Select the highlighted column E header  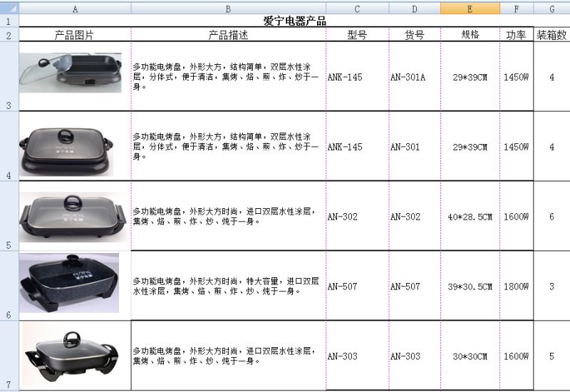click(470, 8)
